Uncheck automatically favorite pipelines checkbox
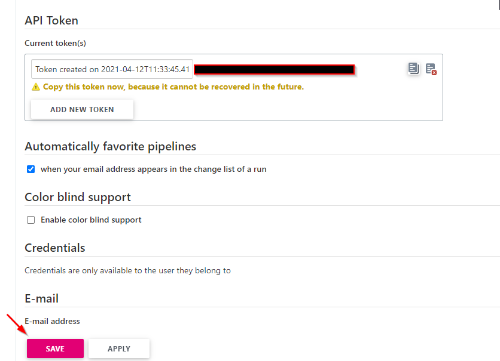 [x=31, y=169]
